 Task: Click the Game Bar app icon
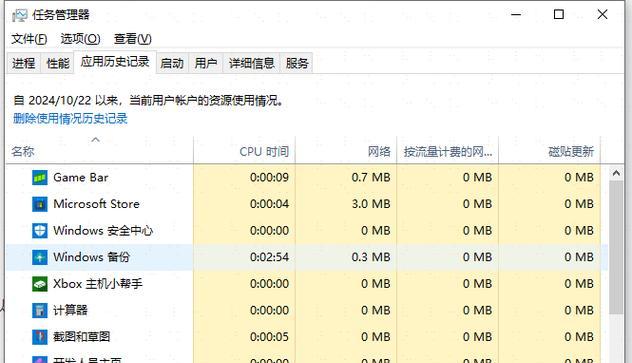point(40,178)
